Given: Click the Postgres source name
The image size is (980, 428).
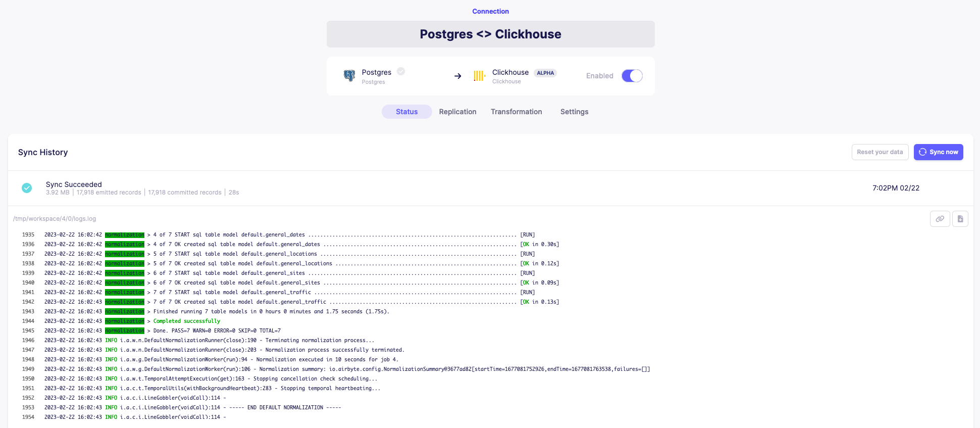Looking at the screenshot, I should pyautogui.click(x=377, y=72).
